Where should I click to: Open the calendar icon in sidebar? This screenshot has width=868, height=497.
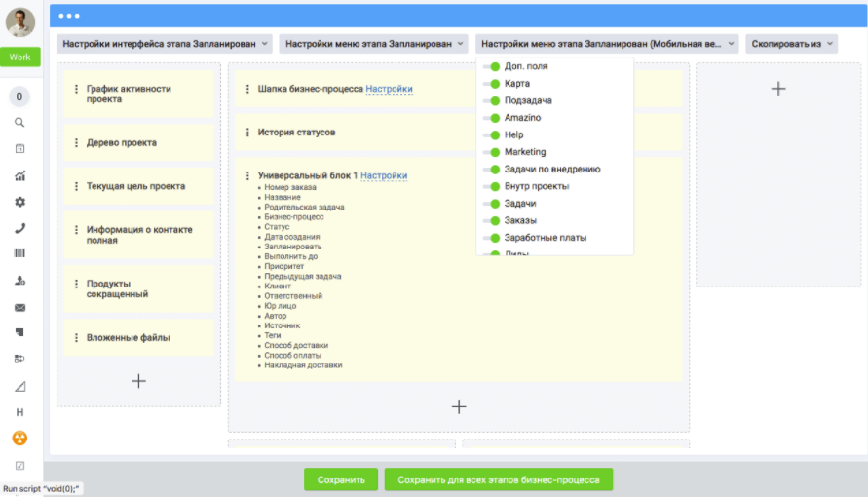tap(19, 148)
